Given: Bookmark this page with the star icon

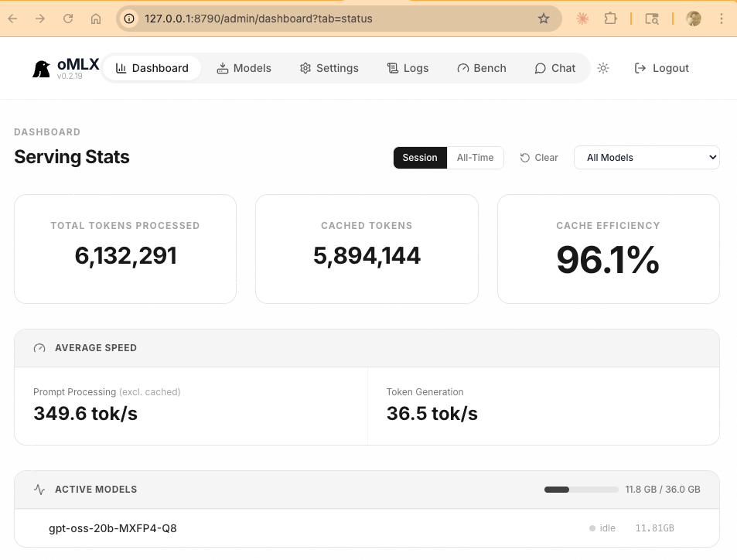Looking at the screenshot, I should 544,19.
